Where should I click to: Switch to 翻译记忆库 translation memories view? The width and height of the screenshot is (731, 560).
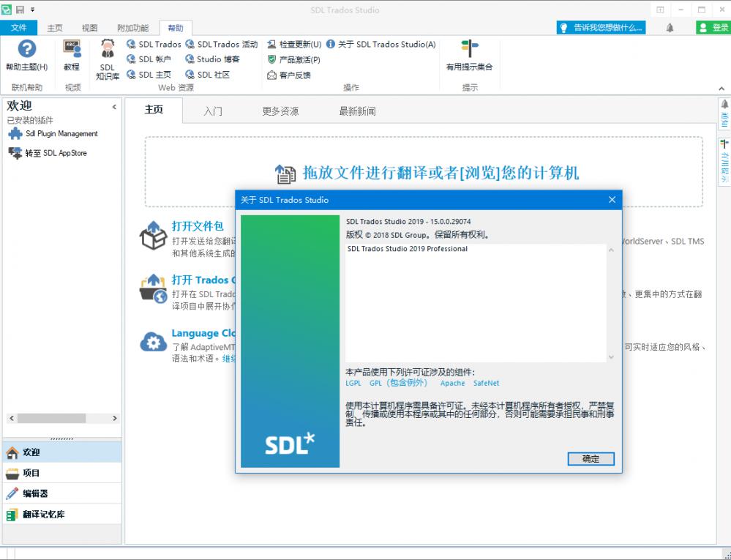click(62, 515)
